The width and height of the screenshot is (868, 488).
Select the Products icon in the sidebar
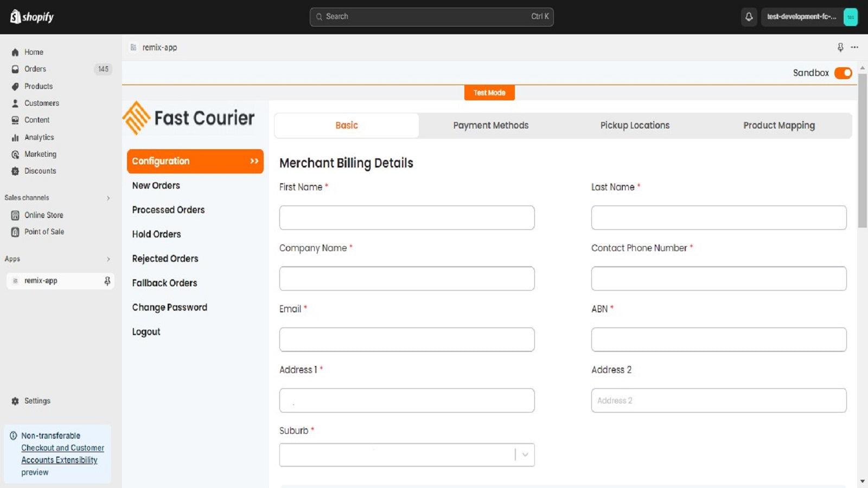[38, 86]
